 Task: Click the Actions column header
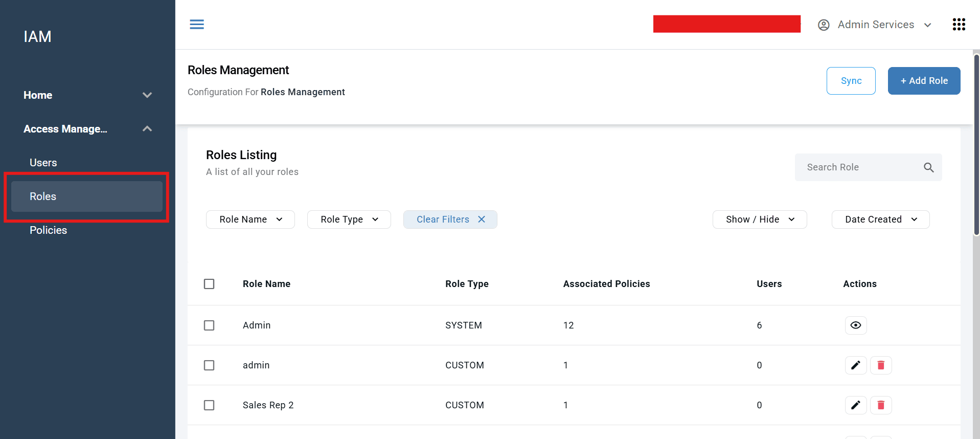click(x=859, y=284)
